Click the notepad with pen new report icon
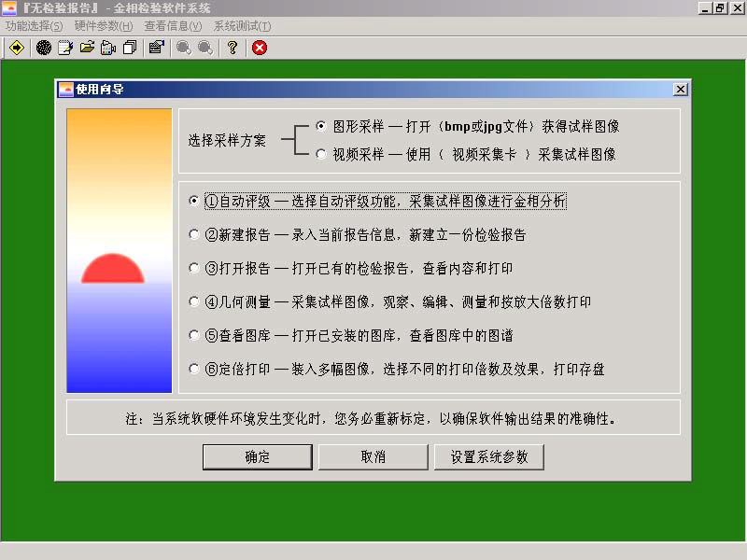This screenshot has height=560, width=747. tap(65, 48)
